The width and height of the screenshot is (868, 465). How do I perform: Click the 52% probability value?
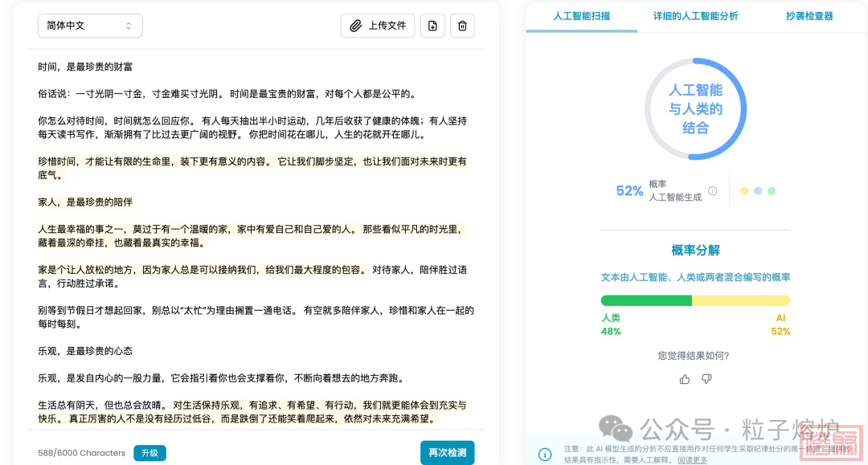629,191
